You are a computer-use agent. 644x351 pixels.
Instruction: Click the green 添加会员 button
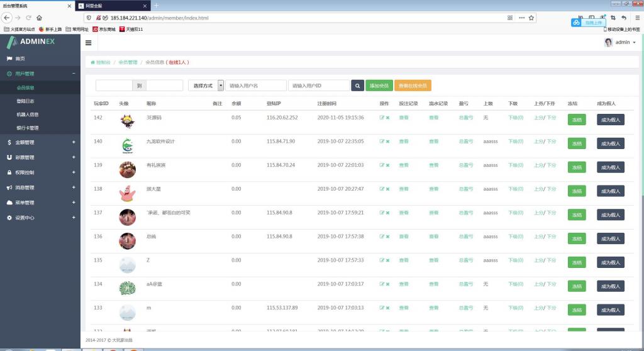379,86
